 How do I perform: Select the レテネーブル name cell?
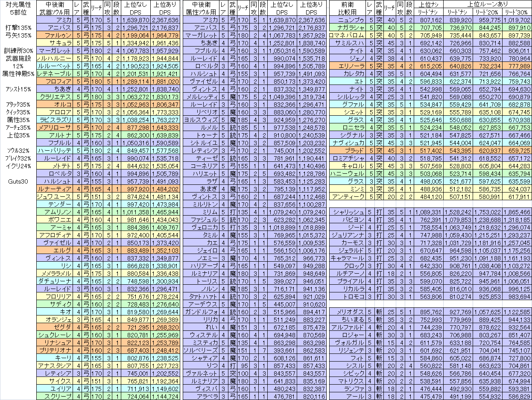click(55, 74)
